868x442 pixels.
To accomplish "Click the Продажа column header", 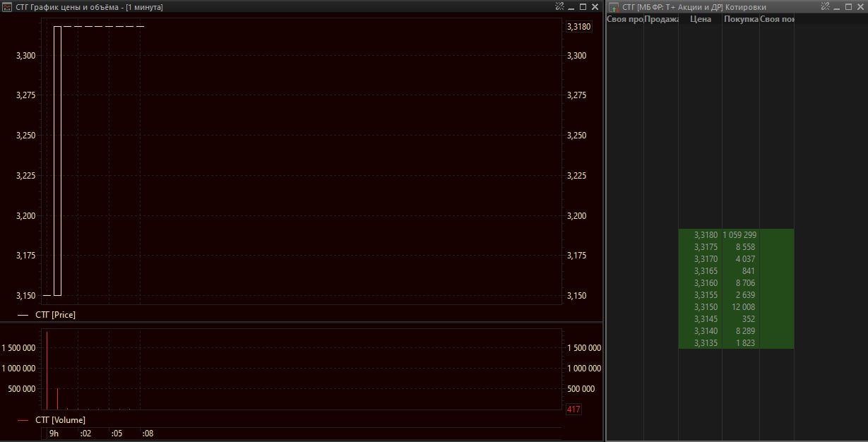I will (x=661, y=19).
